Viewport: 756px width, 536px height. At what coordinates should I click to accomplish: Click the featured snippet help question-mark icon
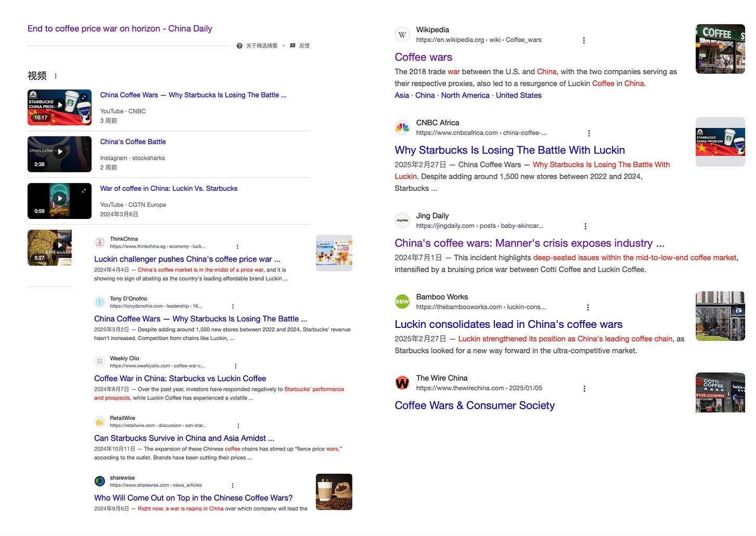coord(239,46)
